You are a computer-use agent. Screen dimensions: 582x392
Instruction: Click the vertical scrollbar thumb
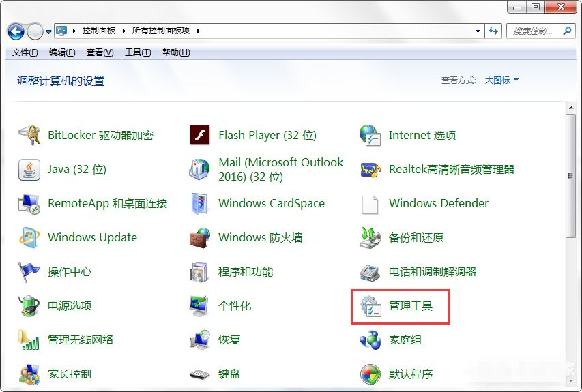coord(571,176)
